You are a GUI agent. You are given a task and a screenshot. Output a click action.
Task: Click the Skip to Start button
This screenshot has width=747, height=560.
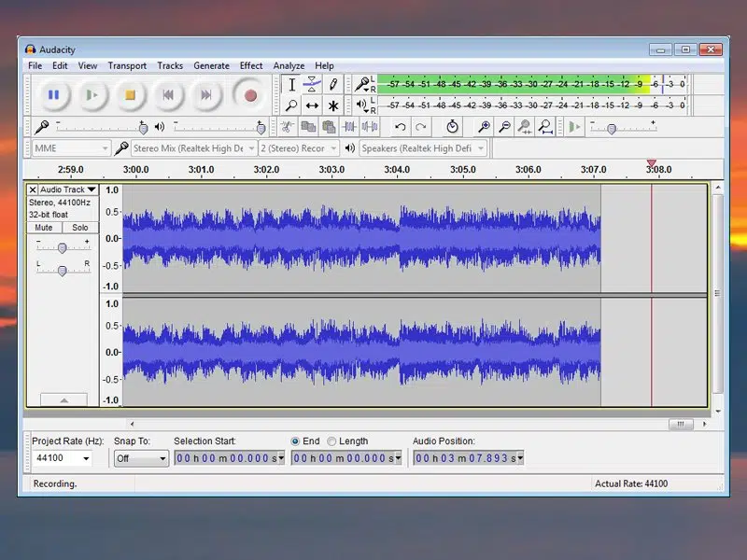tap(168, 94)
